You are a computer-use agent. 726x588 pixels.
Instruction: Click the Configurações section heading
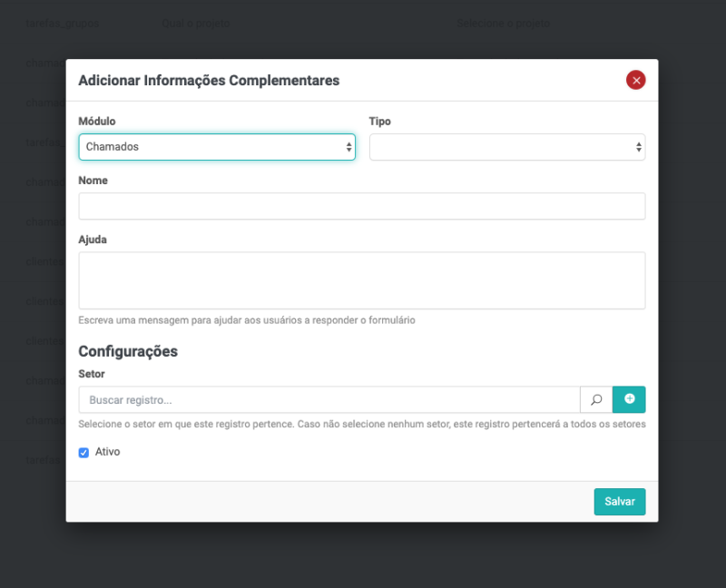[128, 351]
